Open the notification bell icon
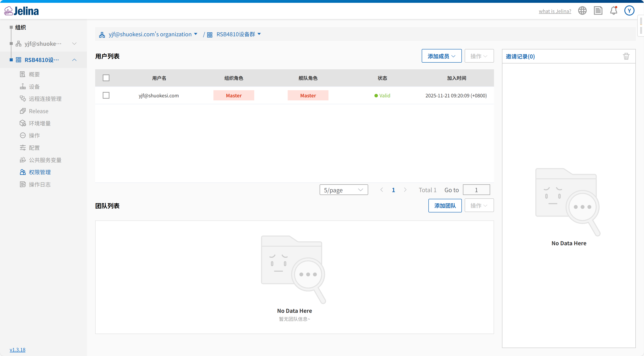The width and height of the screenshot is (644, 356). [x=614, y=11]
